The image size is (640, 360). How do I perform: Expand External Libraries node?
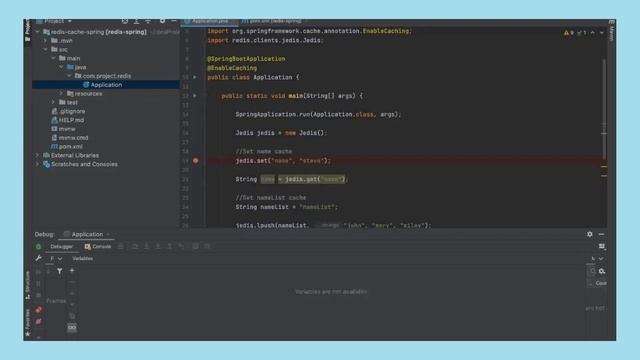coord(38,156)
